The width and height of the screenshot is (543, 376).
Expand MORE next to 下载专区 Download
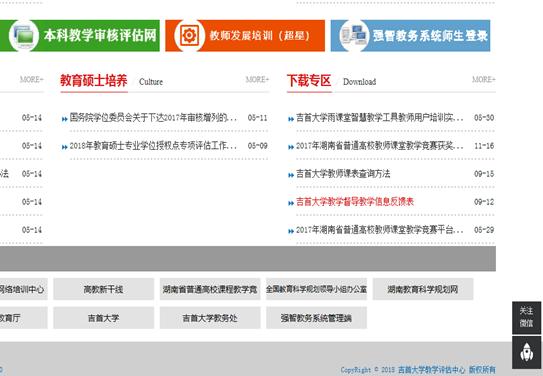tap(484, 80)
